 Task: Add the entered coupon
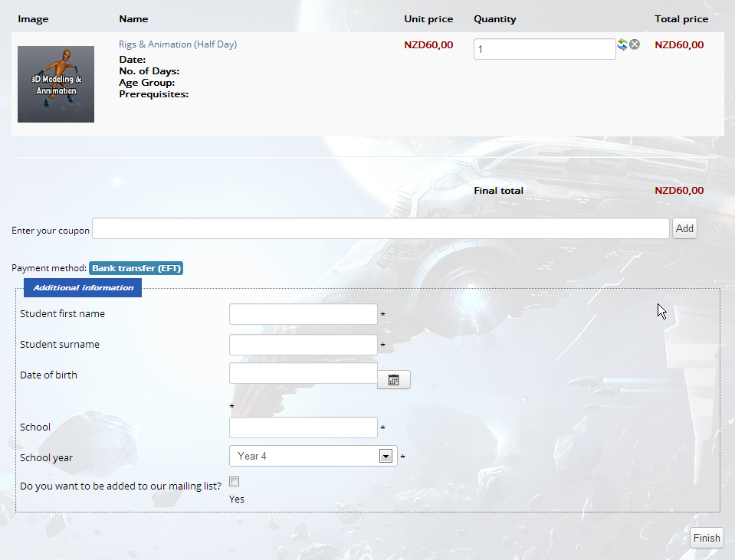coord(685,229)
